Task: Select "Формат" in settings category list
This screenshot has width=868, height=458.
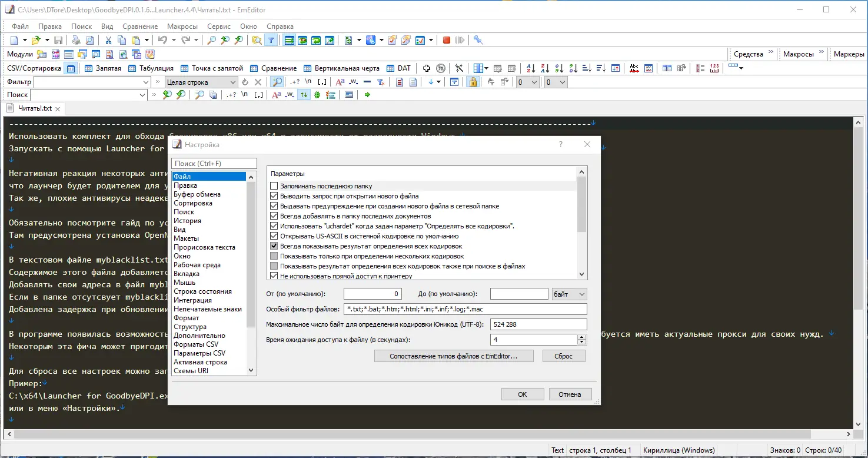Action: click(186, 318)
